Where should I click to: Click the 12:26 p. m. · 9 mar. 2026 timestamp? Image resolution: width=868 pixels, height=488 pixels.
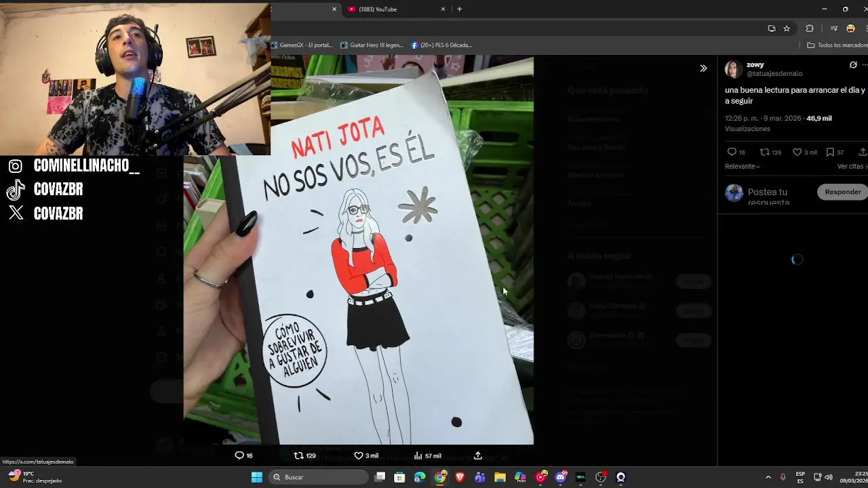pos(763,118)
